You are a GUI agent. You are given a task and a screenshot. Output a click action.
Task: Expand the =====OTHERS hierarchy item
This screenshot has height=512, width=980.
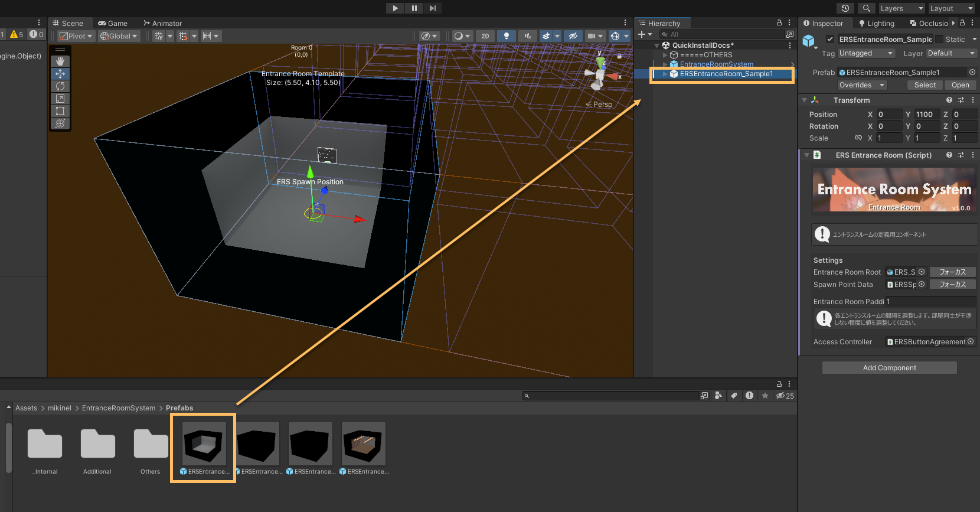665,55
